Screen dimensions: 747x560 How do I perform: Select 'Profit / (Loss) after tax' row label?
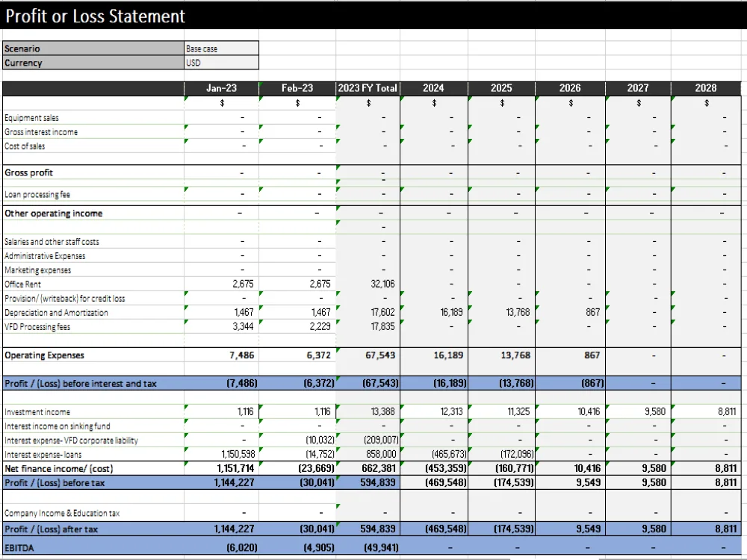click(x=51, y=529)
